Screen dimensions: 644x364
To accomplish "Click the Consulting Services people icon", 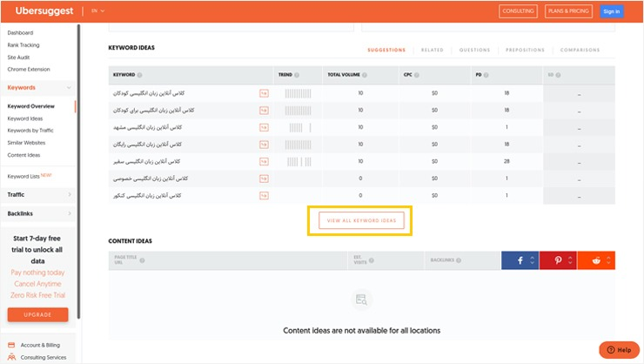I will pyautogui.click(x=11, y=357).
